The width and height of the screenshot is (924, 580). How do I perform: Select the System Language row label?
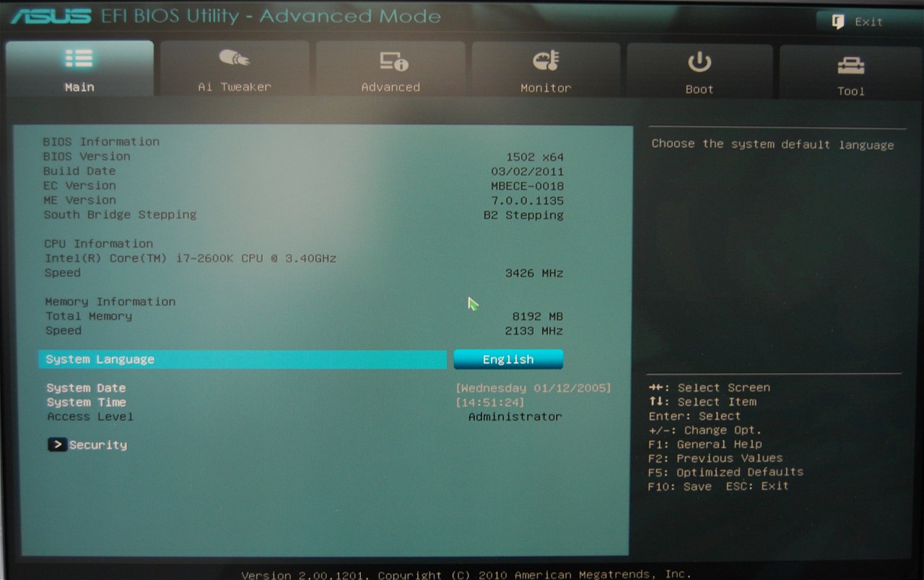[100, 359]
